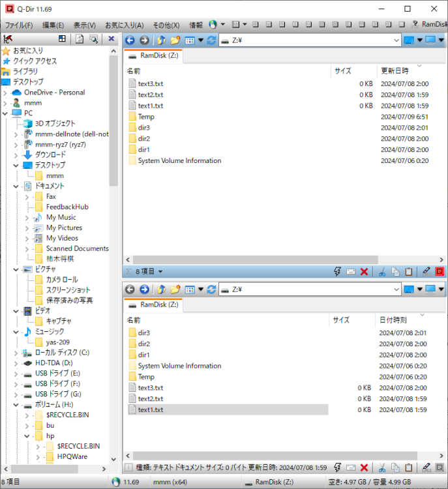Collapse the PC node in tree

[x=5, y=113]
